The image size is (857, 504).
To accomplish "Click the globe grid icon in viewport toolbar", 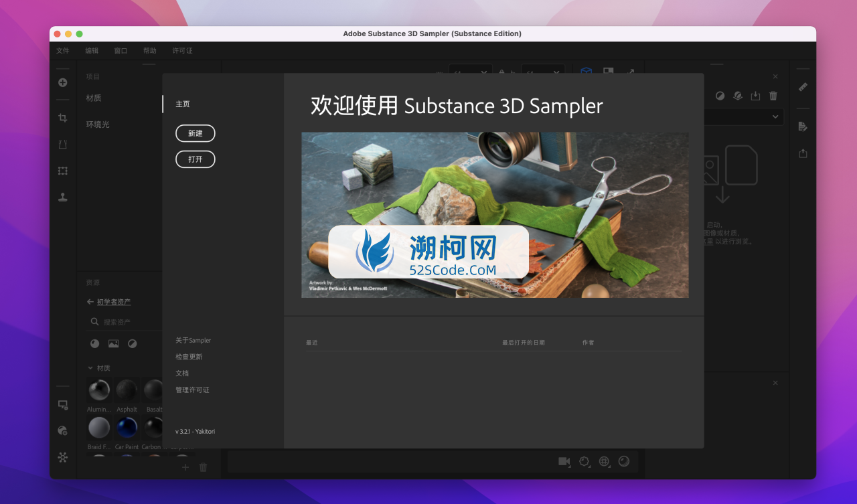I will coord(604,461).
